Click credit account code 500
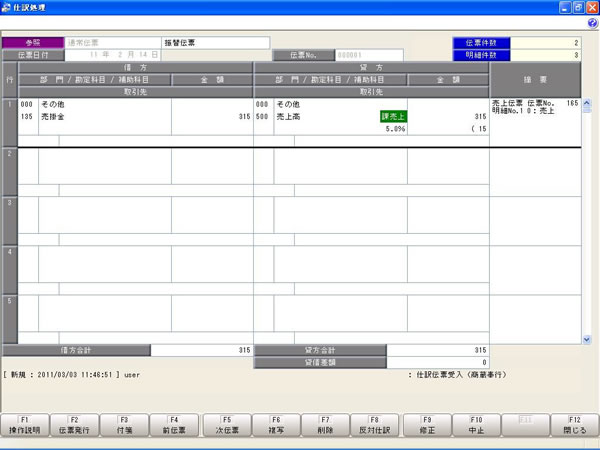Image resolution: width=600 pixels, height=450 pixels. point(262,117)
